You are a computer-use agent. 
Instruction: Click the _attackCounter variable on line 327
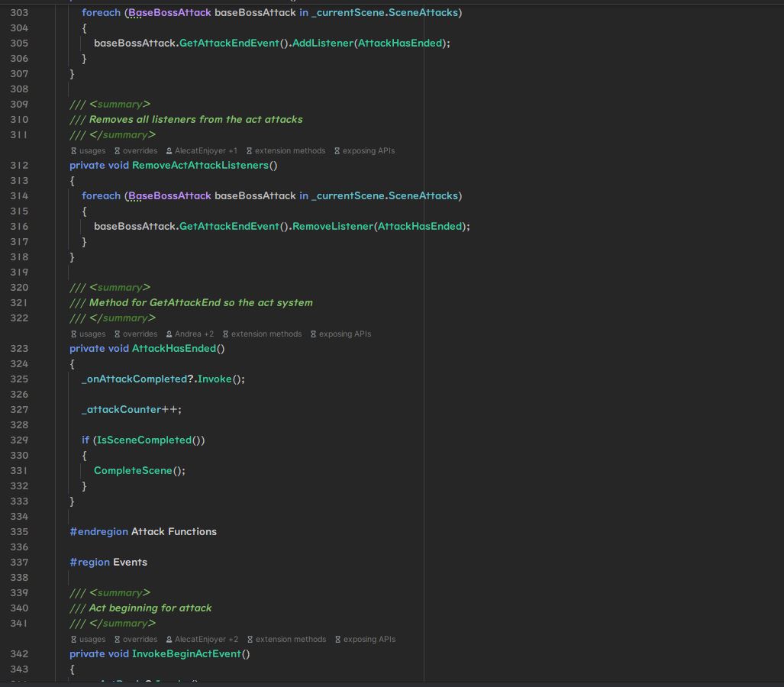(x=121, y=410)
